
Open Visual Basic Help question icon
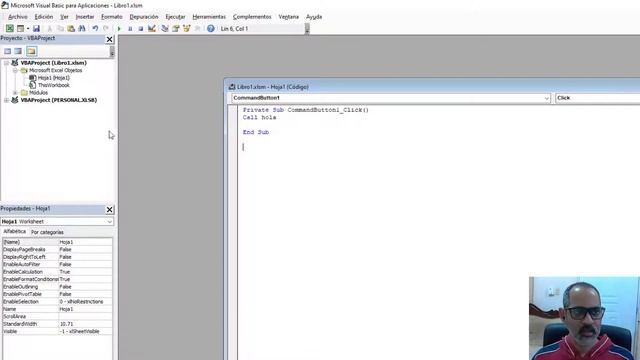pos(211,29)
